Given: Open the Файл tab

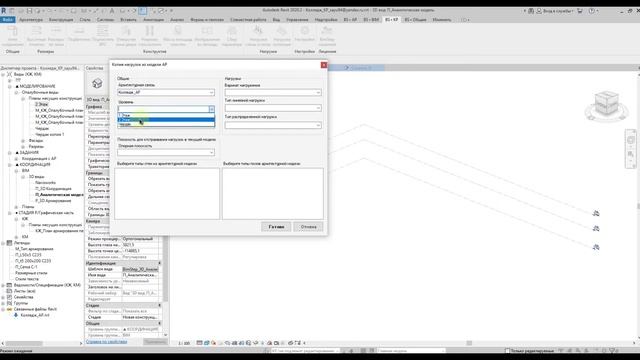Looking at the screenshot, I should pos(7,20).
